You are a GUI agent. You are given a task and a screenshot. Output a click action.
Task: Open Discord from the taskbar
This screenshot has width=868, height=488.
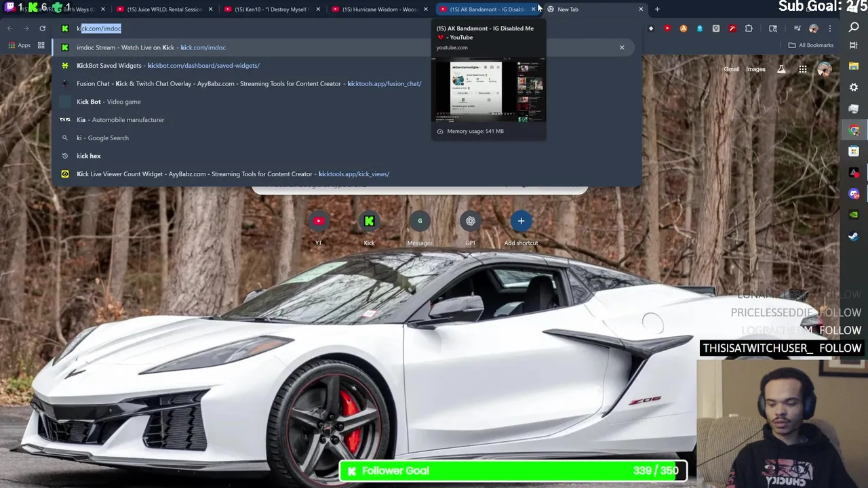point(854,194)
